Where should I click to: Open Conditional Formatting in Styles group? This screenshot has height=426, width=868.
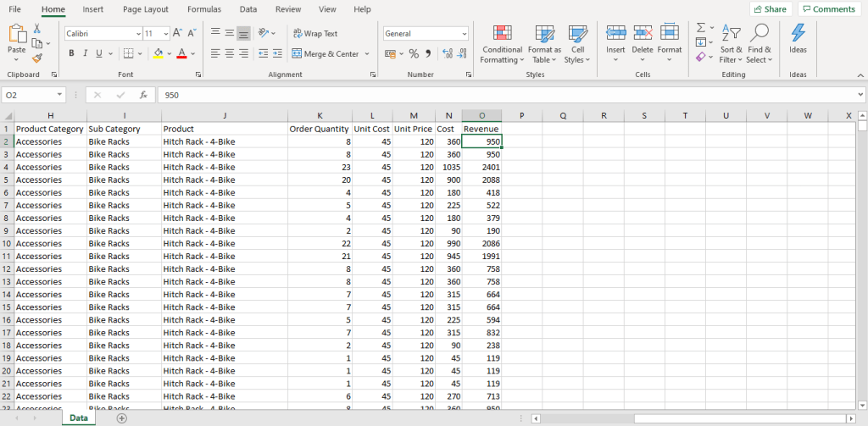pyautogui.click(x=502, y=43)
